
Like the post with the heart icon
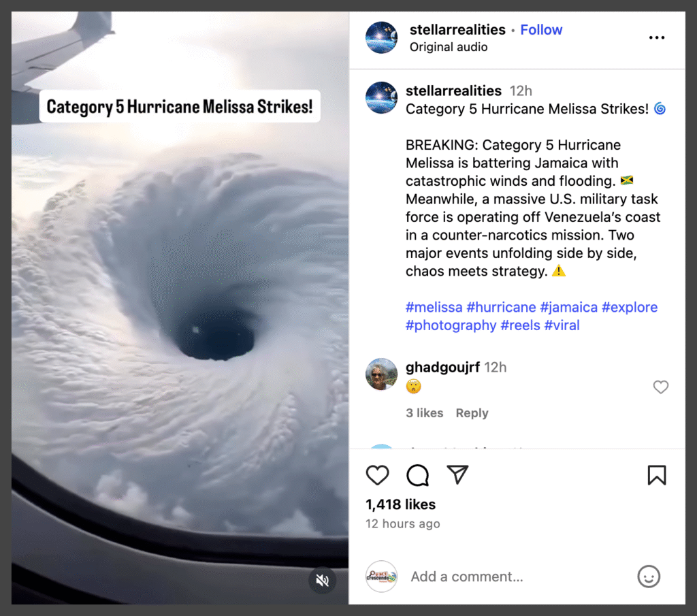(377, 475)
